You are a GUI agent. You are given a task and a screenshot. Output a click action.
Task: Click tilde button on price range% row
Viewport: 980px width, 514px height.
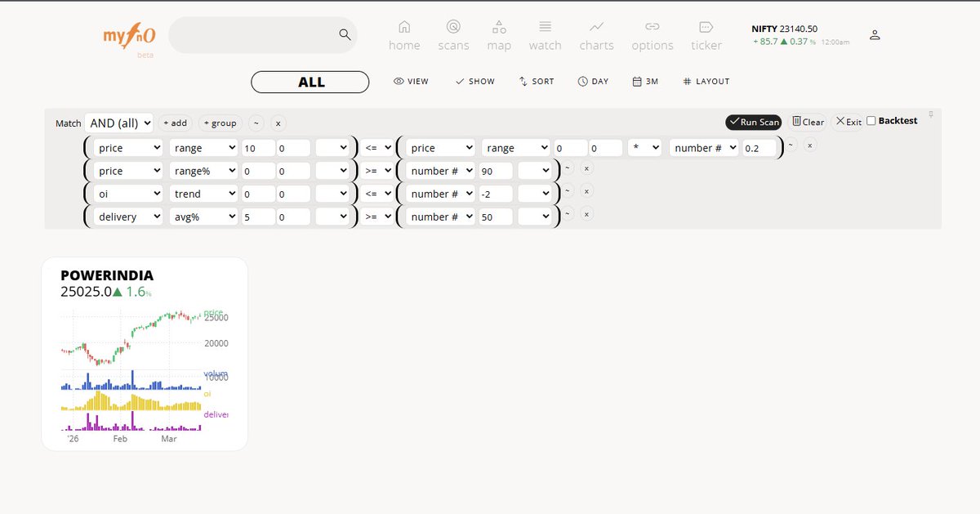(x=568, y=168)
